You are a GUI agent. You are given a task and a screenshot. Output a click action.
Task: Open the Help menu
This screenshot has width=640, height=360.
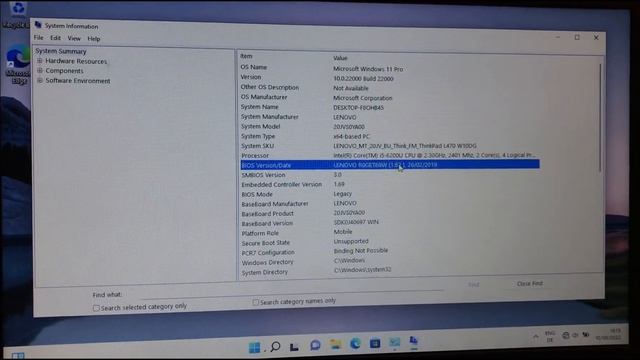[94, 39]
